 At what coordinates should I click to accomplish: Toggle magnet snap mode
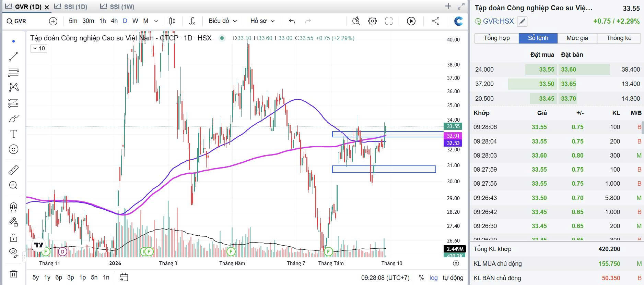click(13, 207)
